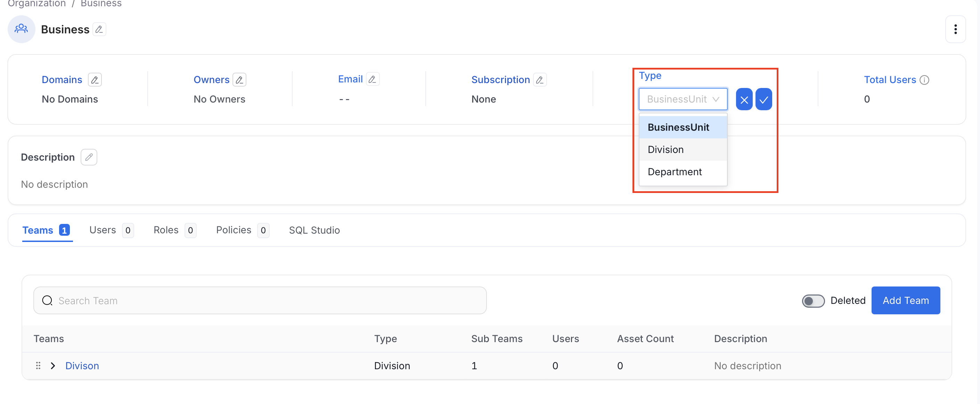The height and width of the screenshot is (404, 980).
Task: Switch to the Users tab
Action: [x=112, y=231]
